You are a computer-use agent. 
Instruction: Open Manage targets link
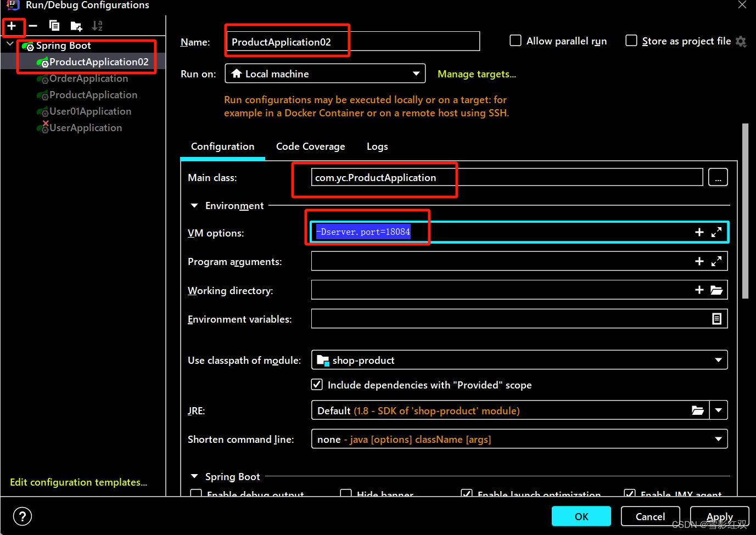477,74
